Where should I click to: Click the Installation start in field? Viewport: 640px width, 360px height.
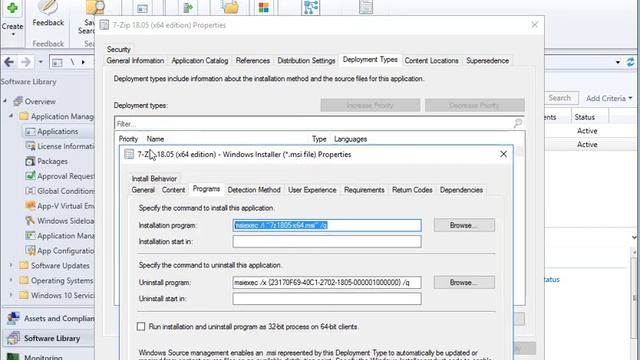click(327, 242)
